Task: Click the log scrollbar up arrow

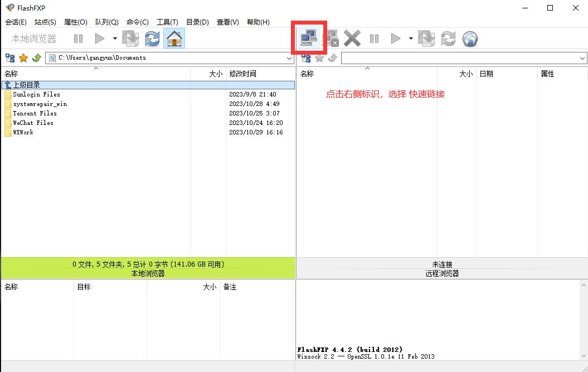Action: point(584,286)
